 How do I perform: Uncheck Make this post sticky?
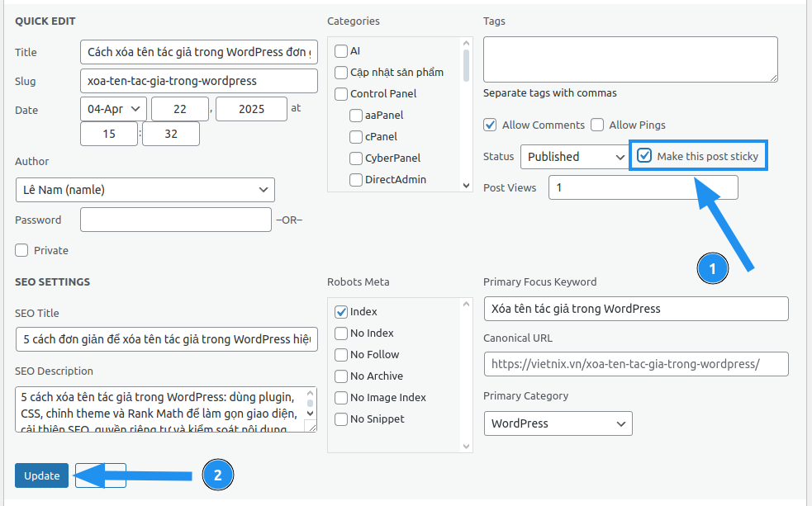click(645, 156)
